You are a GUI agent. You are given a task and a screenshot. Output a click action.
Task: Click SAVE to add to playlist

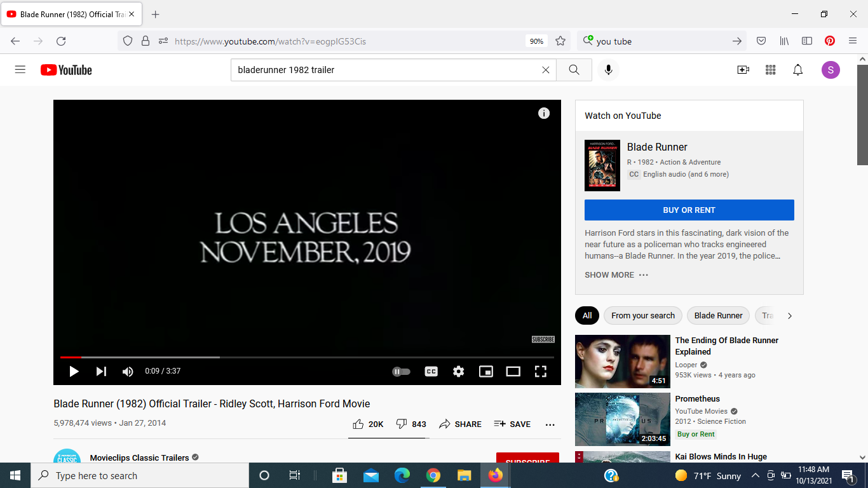point(512,424)
